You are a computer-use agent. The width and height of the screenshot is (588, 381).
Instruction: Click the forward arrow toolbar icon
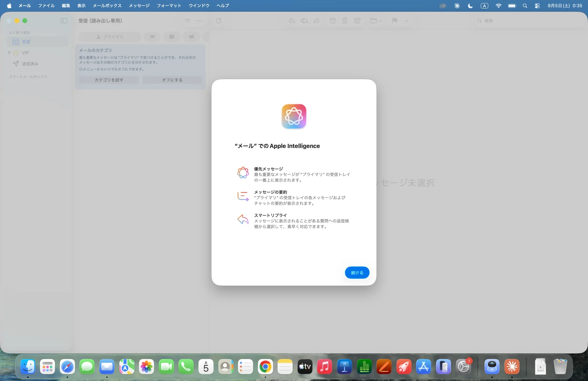317,21
